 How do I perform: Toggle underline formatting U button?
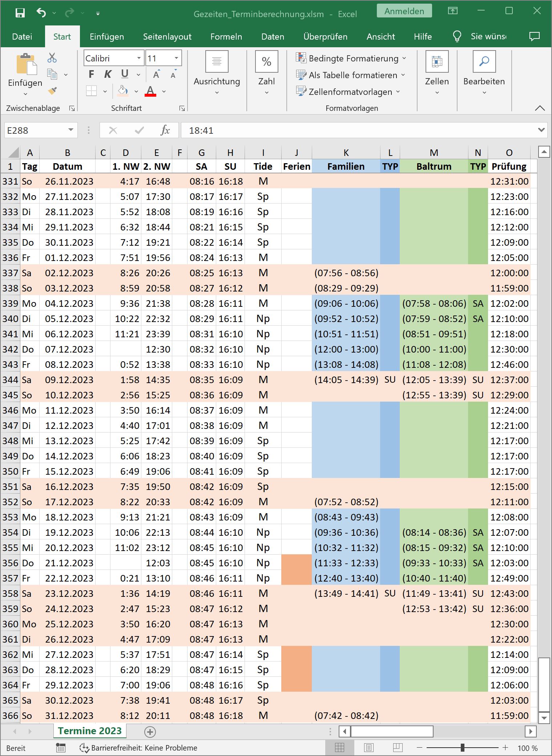(125, 75)
